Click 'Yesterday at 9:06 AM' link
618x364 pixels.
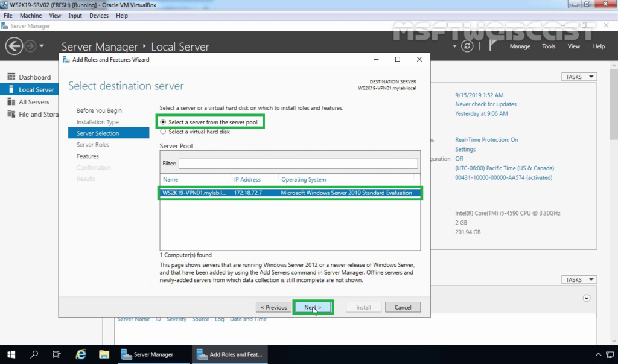[481, 113]
